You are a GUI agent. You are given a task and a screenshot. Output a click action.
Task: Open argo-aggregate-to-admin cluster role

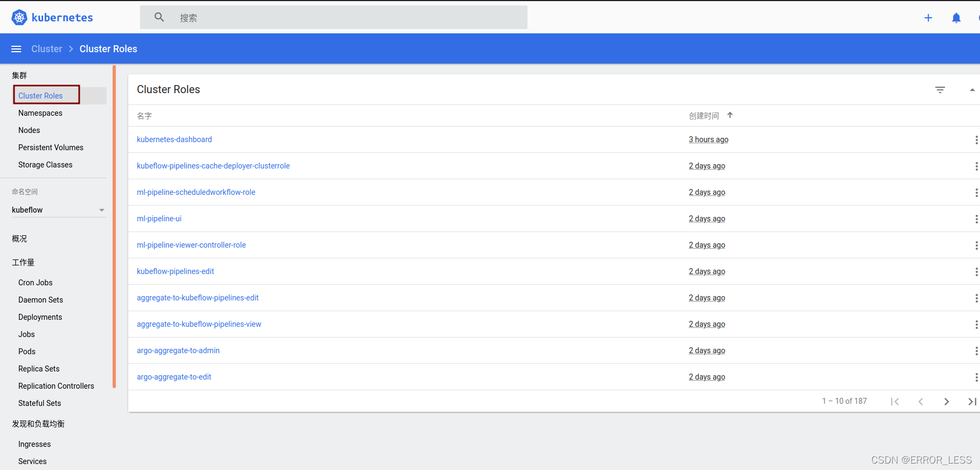click(x=178, y=350)
